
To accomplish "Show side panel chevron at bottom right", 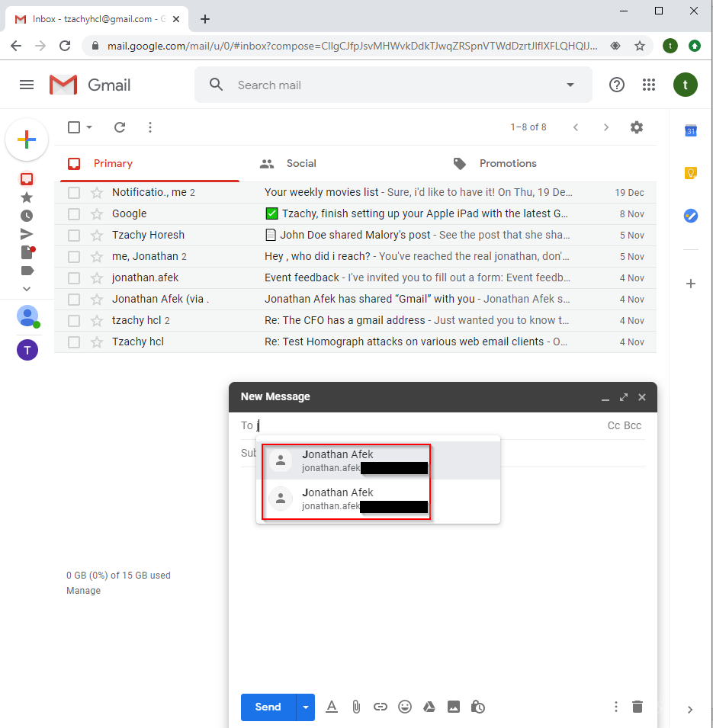I will [x=690, y=710].
